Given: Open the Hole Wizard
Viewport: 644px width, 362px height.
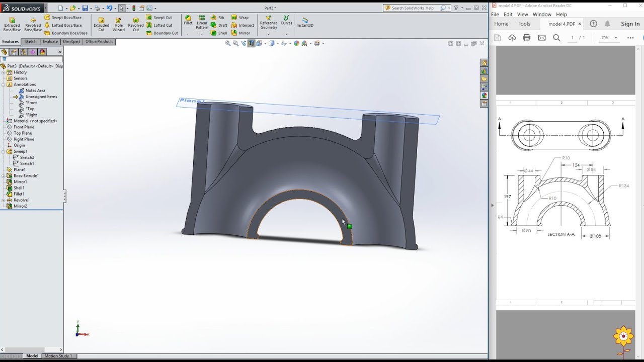Looking at the screenshot, I should click(x=119, y=24).
